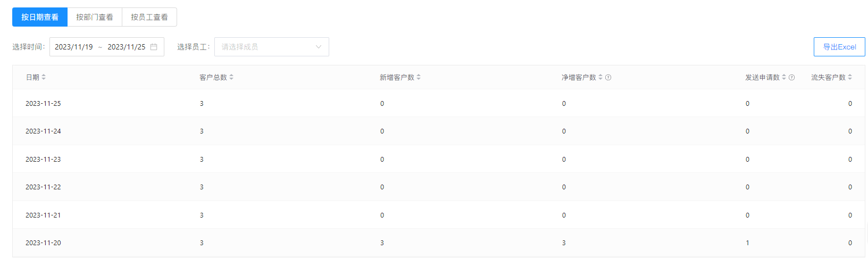Expand dropdown chevron in 请选择成员 field
868x267 pixels.
319,47
